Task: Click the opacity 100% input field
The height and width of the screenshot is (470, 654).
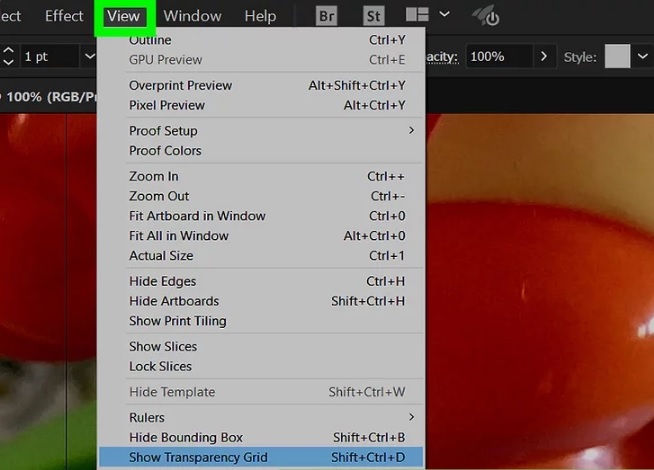Action: point(499,56)
